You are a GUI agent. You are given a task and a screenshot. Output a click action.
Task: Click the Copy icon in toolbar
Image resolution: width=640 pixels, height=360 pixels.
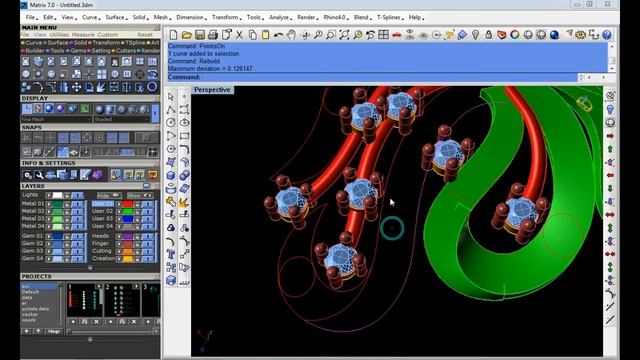[x=253, y=35]
